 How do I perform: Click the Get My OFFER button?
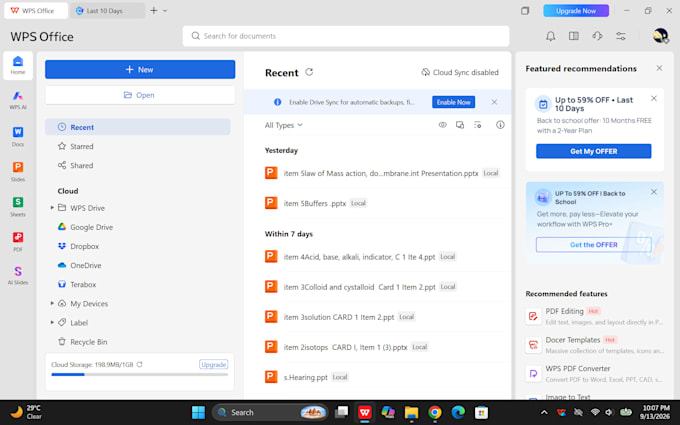[x=593, y=151]
